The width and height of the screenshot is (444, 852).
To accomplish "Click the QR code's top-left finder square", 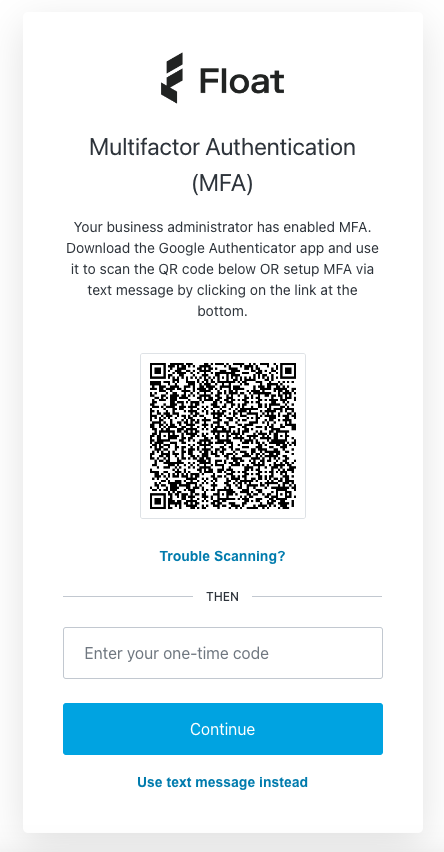I will 158,371.
